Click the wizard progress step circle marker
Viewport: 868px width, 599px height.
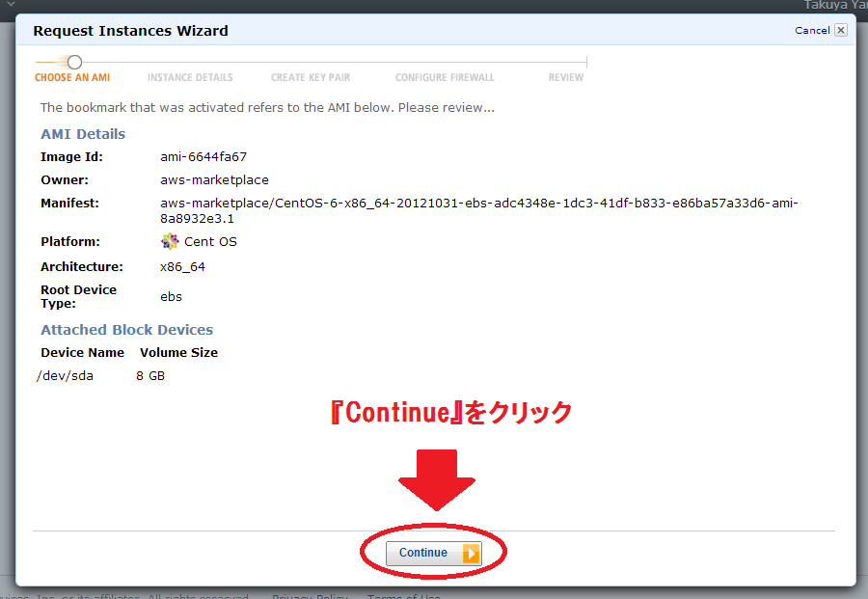click(74, 62)
